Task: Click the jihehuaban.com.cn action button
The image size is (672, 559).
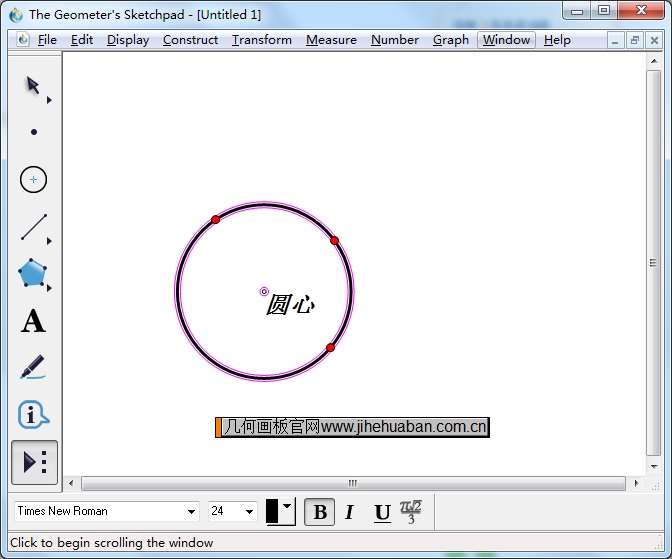Action: (352, 427)
